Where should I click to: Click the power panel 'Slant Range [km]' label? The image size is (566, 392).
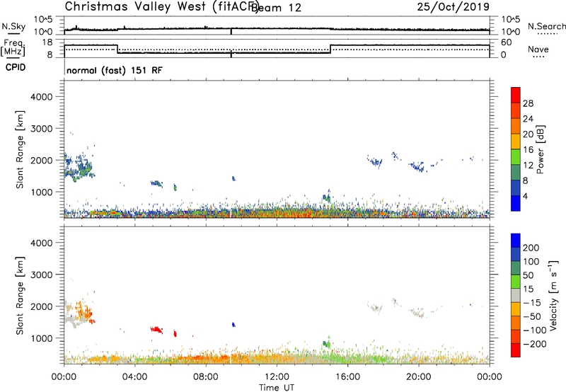pyautogui.click(x=20, y=149)
